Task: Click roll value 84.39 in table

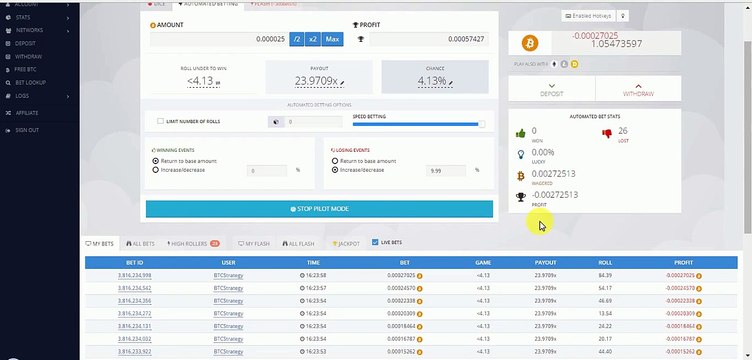Action: coord(605,276)
